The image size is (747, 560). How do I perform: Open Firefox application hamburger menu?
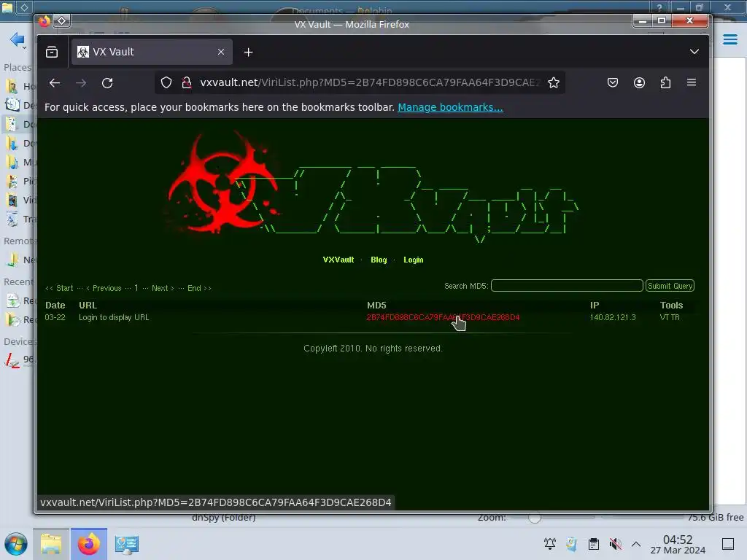click(x=692, y=82)
